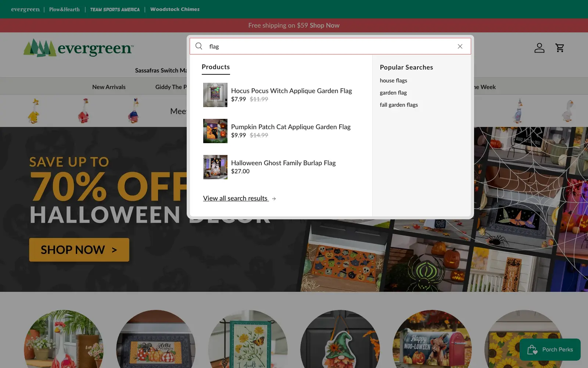Click evergreen brand link in top bar
588x368 pixels.
coord(25,9)
